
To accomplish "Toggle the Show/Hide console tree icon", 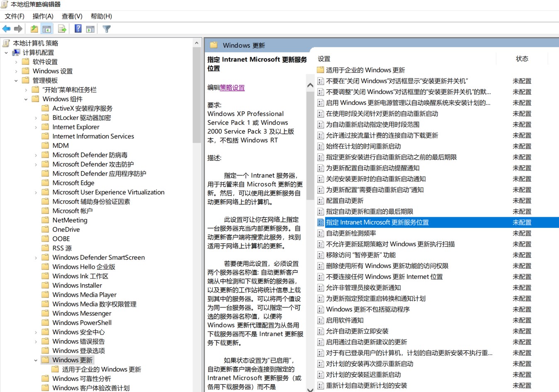I will (x=46, y=29).
